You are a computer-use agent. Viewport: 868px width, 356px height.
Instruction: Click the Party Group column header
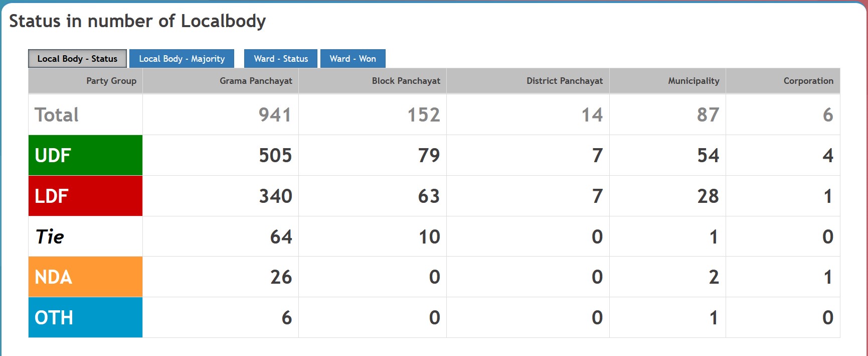pos(111,81)
